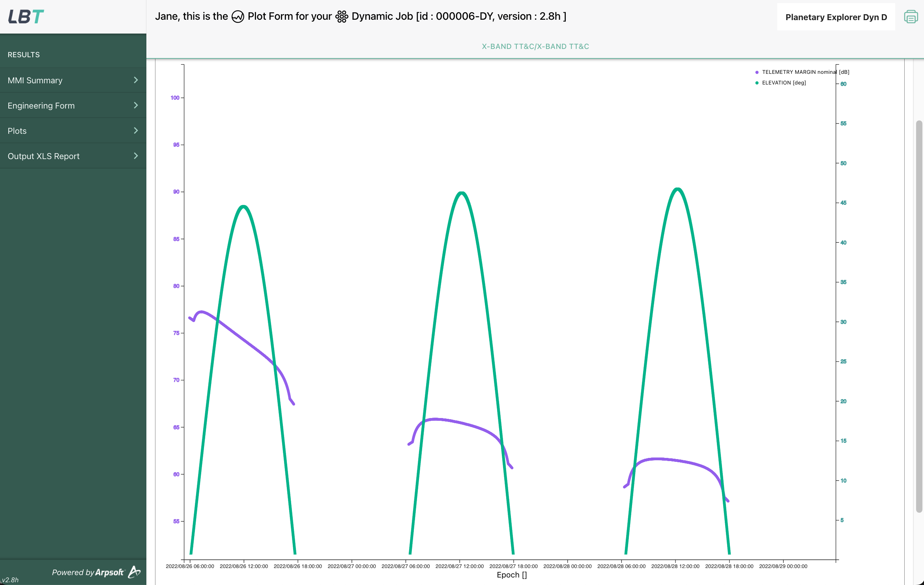Expand the MMI Summary section chevron
924x585 pixels.
[136, 80]
